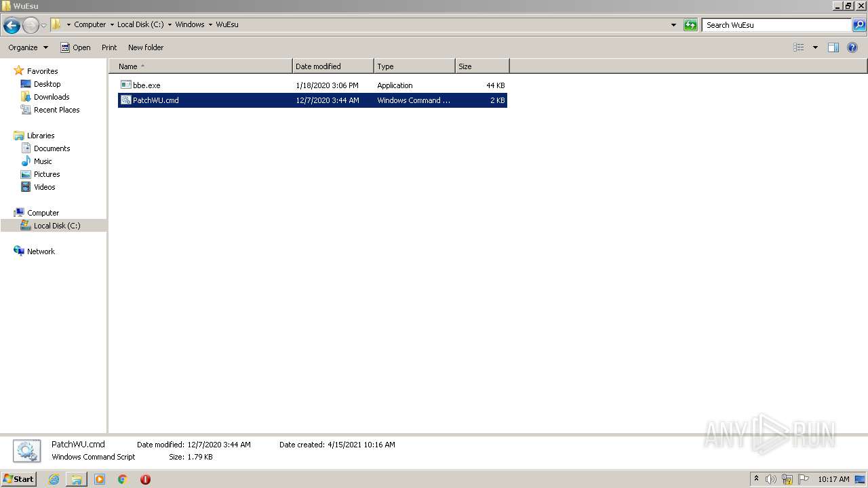868x488 pixels.
Task: Change your view icon in toolbar
Action: point(799,47)
